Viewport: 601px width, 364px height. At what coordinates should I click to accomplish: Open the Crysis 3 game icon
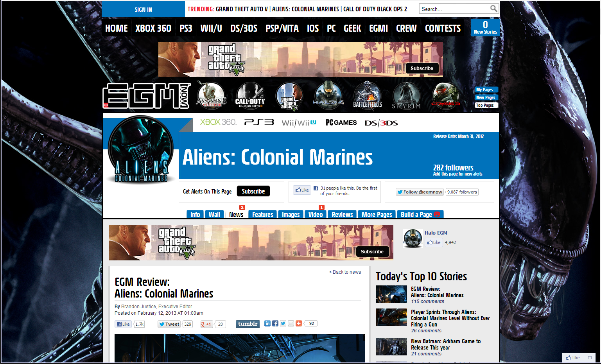click(445, 96)
